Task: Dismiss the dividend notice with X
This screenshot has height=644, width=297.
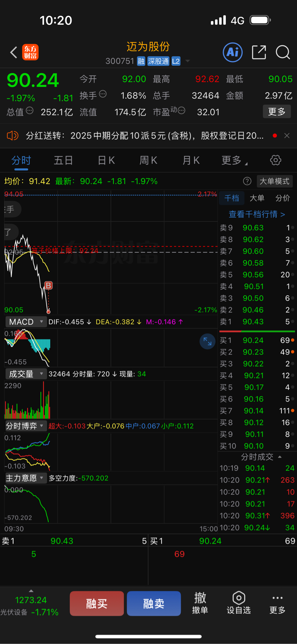Action: pyautogui.click(x=287, y=136)
